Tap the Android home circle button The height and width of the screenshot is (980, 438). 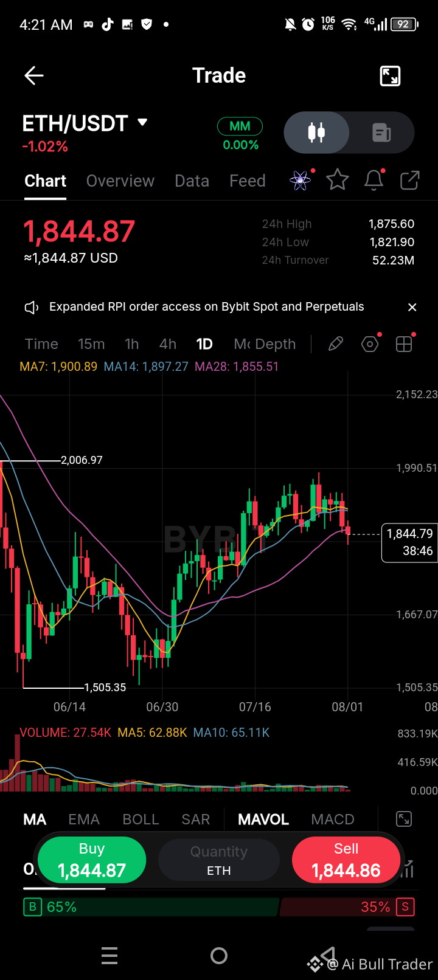[x=219, y=956]
